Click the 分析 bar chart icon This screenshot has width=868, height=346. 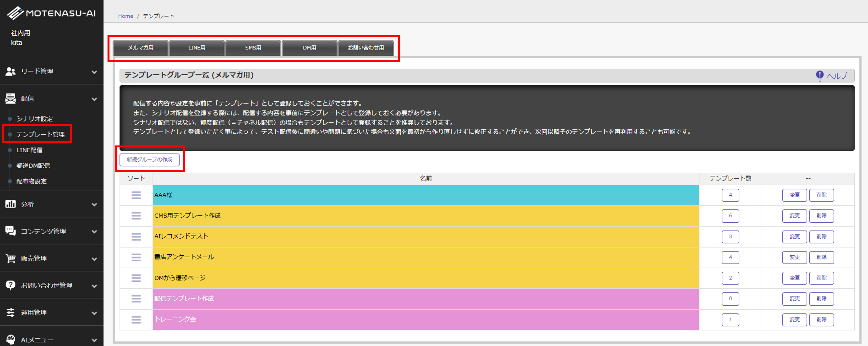[10, 204]
